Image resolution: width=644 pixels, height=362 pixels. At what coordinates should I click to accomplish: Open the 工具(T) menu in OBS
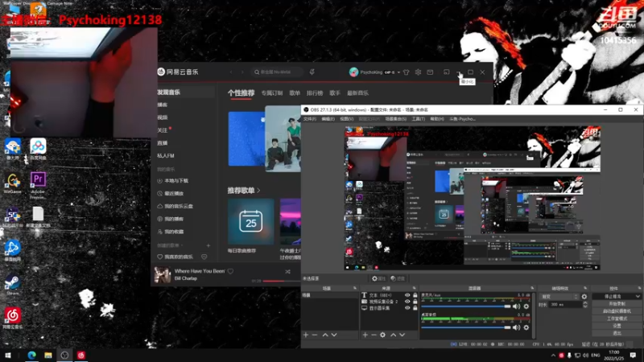[418, 119]
